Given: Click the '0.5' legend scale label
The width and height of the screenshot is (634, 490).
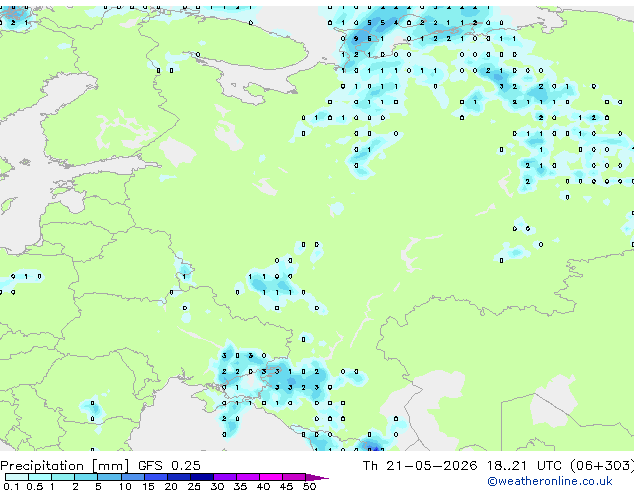Looking at the screenshot, I should pos(34,486).
